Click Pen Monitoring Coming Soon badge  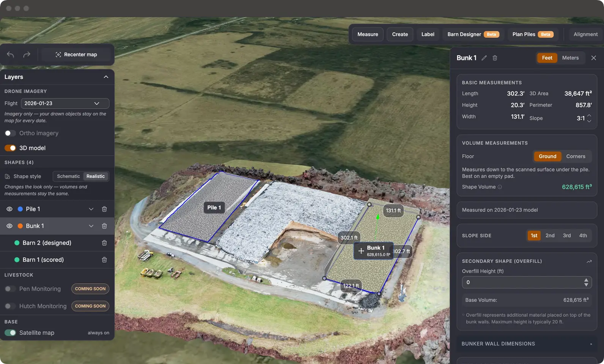(90, 289)
